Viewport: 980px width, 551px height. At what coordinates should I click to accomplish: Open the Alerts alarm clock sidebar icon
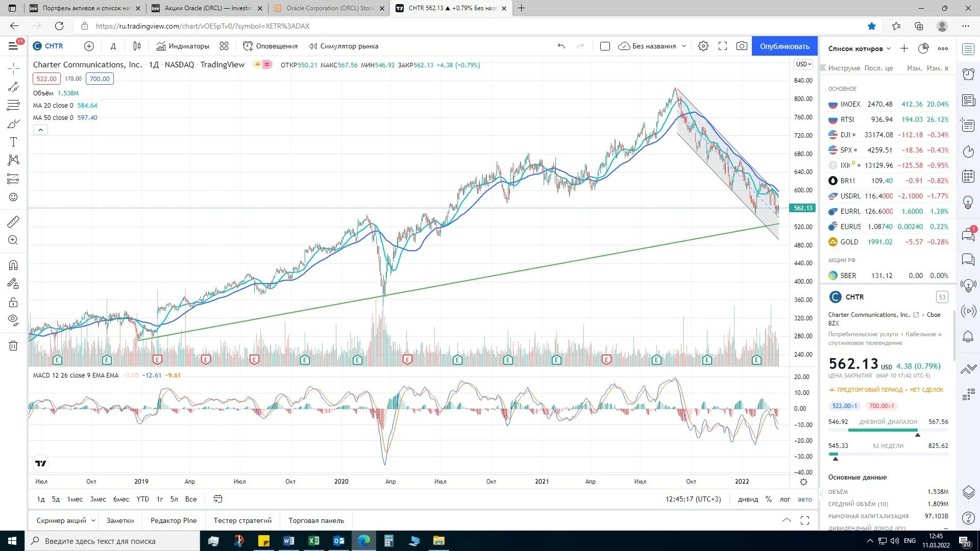tap(968, 74)
